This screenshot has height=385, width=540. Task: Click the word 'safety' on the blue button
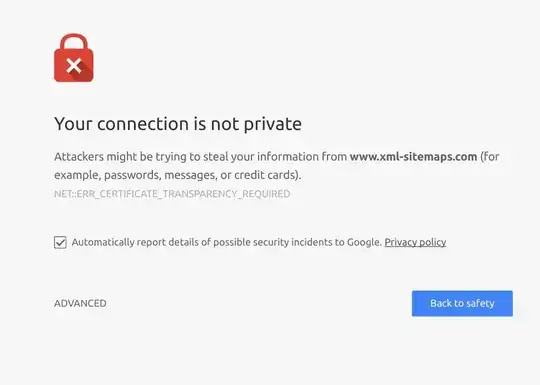480,303
